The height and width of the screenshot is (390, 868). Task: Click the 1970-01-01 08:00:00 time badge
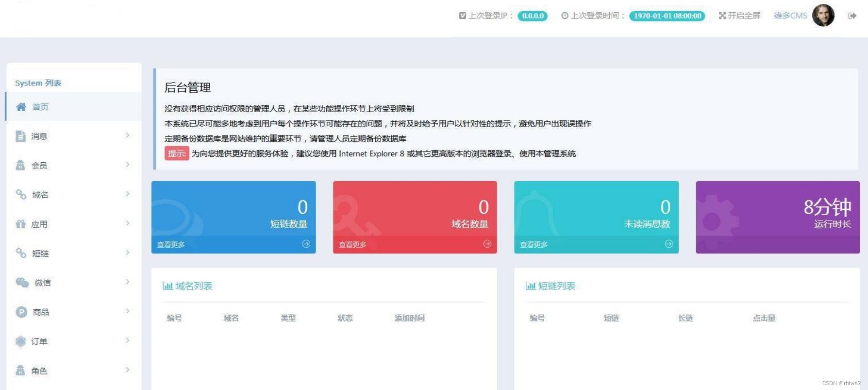[x=668, y=16]
